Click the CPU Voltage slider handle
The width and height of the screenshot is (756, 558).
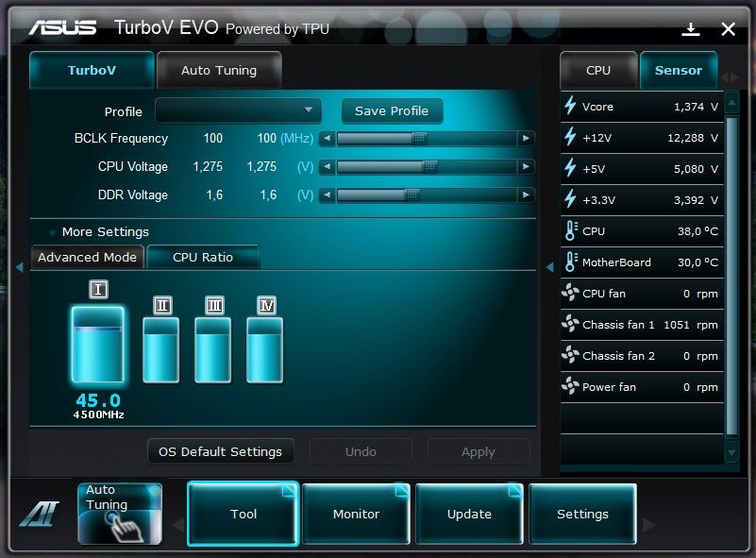click(x=429, y=167)
